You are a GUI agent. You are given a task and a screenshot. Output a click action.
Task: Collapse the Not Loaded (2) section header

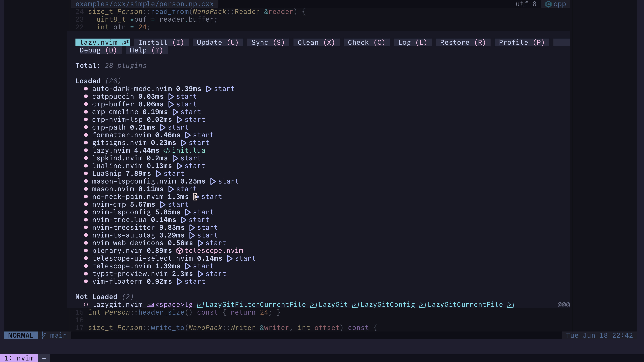96,297
